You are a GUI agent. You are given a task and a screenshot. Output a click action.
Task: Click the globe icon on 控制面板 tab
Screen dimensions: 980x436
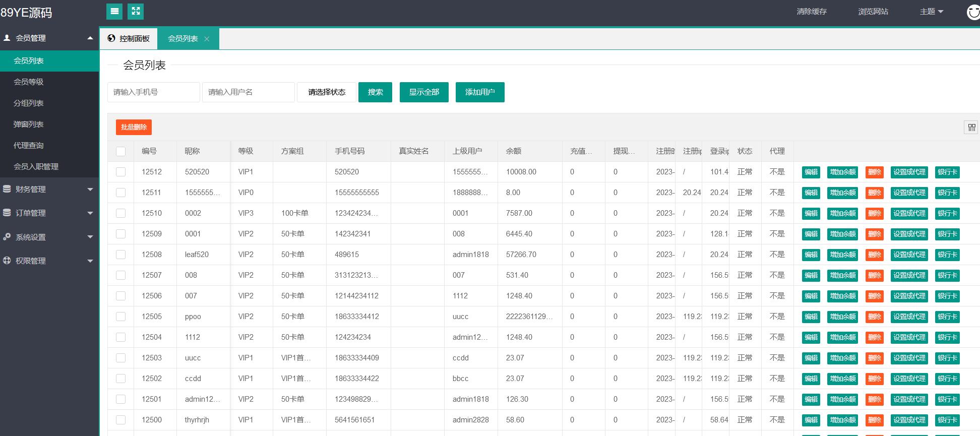(x=111, y=38)
